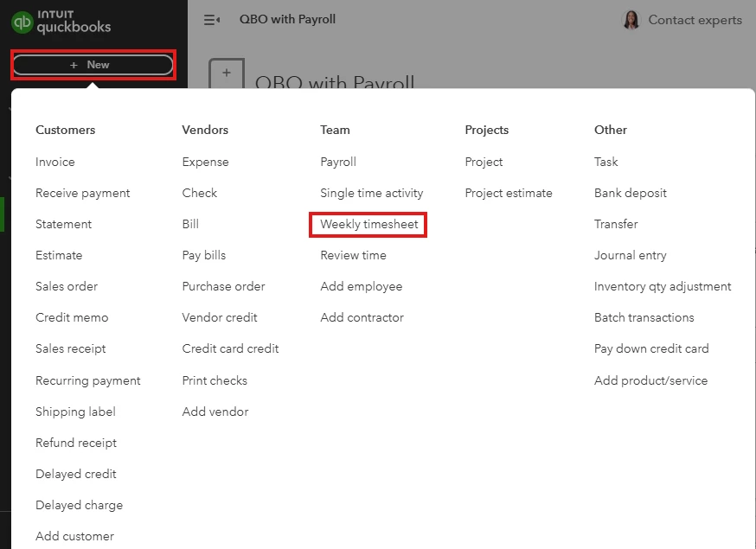Select Delayed charge

79,506
